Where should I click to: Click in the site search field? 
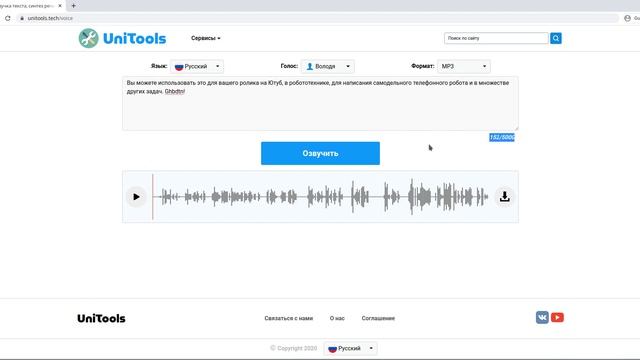[x=496, y=38]
